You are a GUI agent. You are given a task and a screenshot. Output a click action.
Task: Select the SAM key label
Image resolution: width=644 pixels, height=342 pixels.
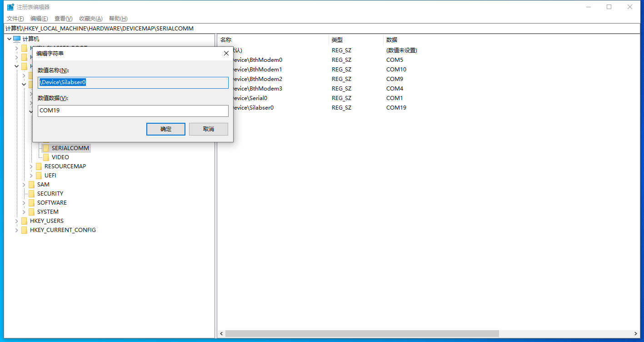(x=43, y=185)
